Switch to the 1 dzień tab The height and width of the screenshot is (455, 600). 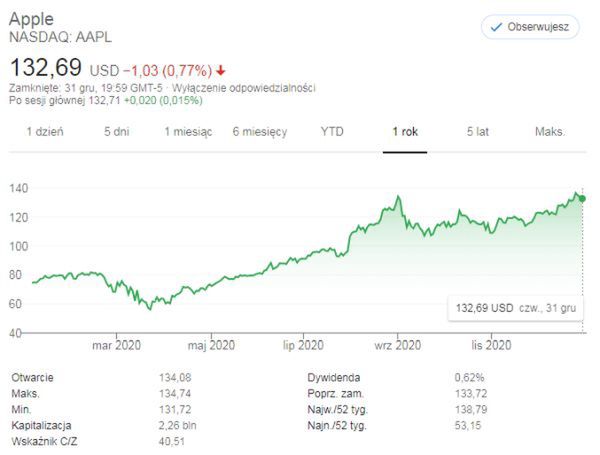[x=45, y=132]
